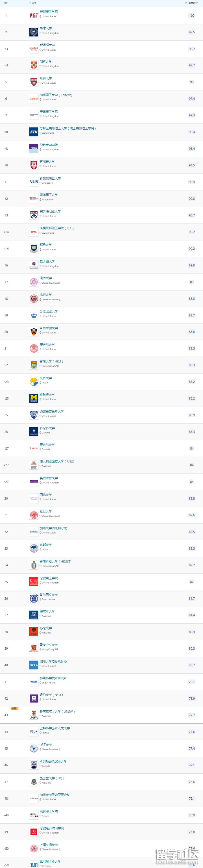Screen dimensions: 203x868
Task: Click the 推荐 badge above UNSW
Action: 14,708
